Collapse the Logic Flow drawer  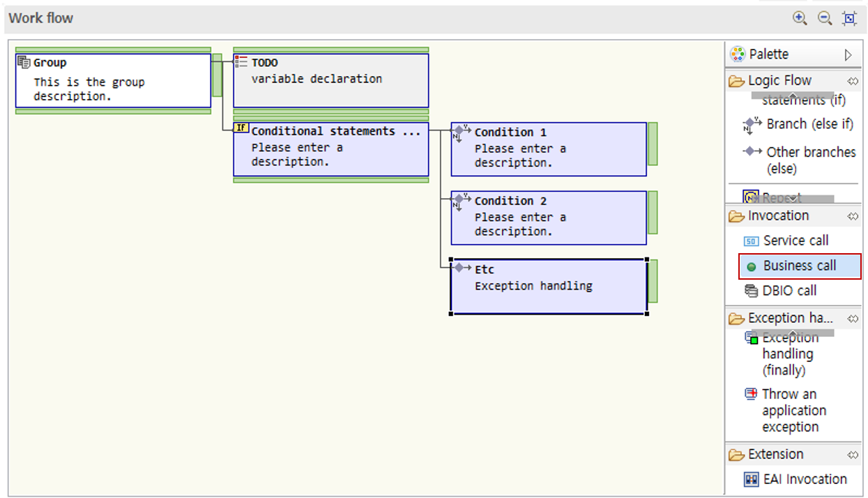pyautogui.click(x=779, y=81)
